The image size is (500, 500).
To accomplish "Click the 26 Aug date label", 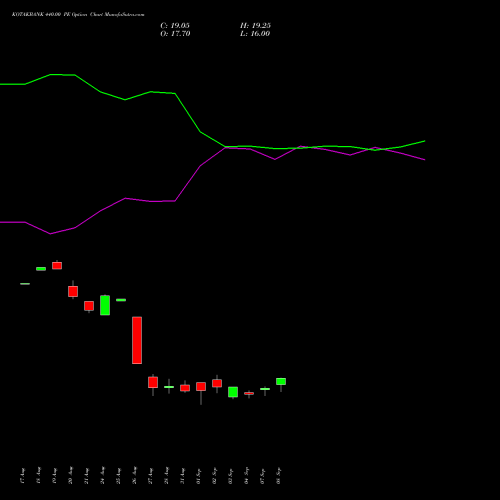I will click(134, 476).
